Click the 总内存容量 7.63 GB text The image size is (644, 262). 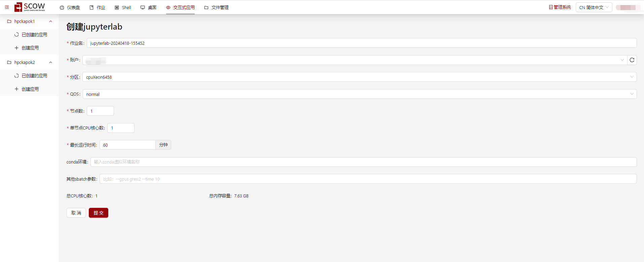click(229, 196)
